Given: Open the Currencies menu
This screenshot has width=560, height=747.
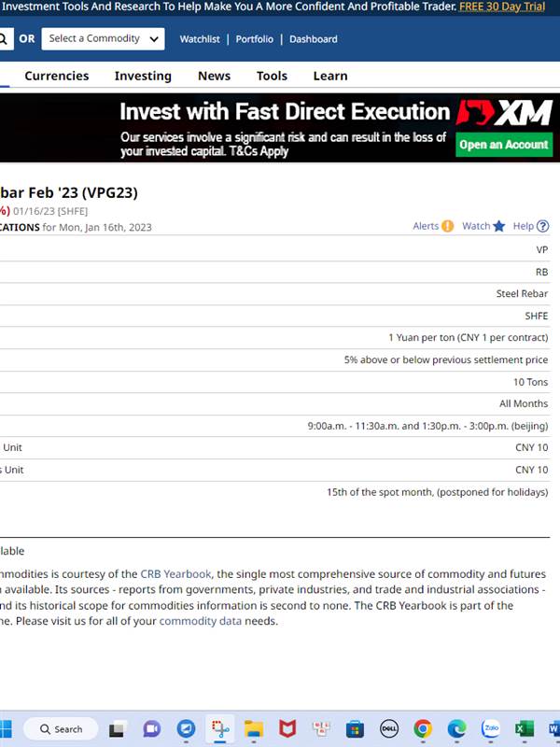Looking at the screenshot, I should tap(57, 76).
